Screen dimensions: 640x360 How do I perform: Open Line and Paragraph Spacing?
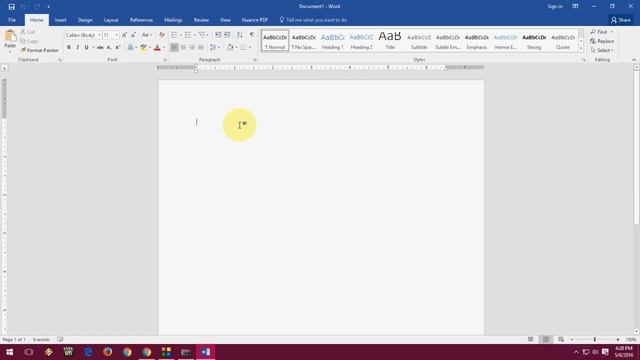pos(214,48)
